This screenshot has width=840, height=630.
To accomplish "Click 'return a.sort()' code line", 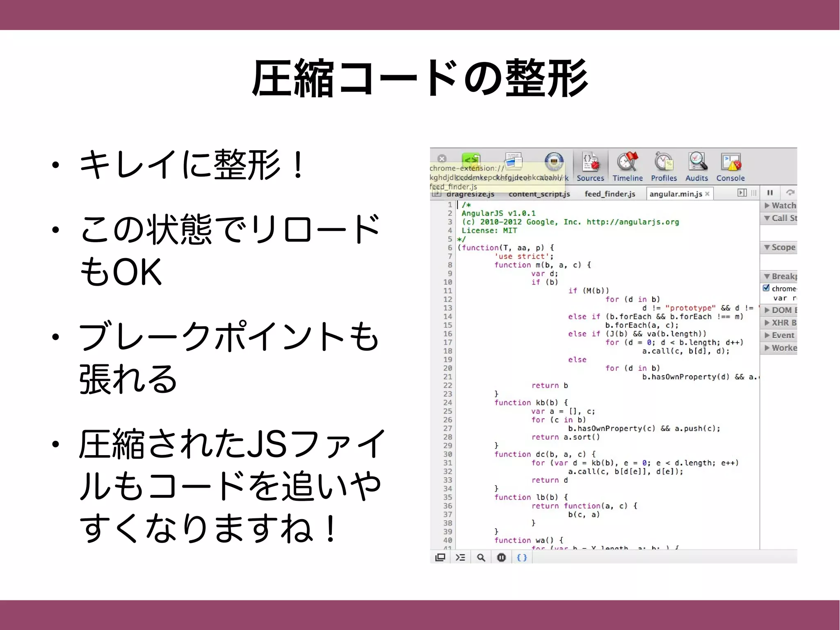I will click(566, 437).
